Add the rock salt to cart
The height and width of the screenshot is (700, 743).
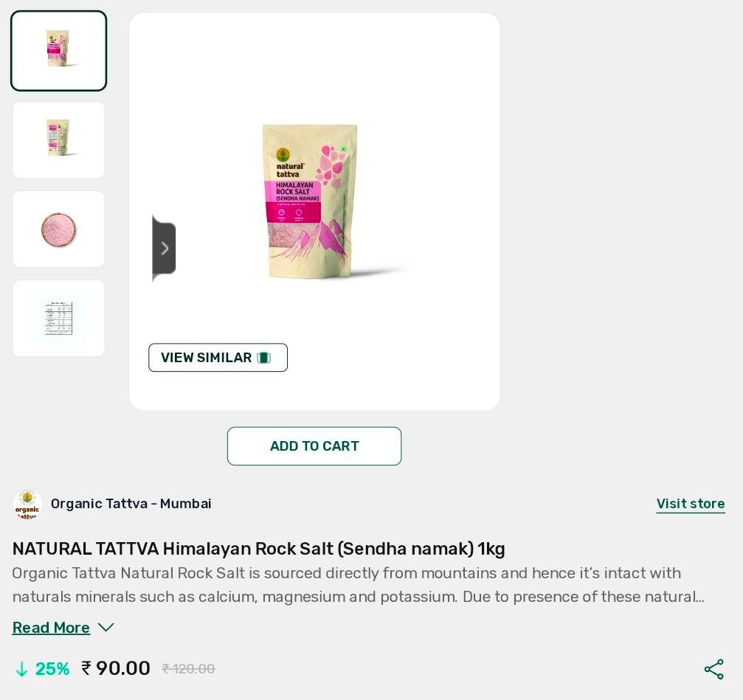click(x=314, y=446)
